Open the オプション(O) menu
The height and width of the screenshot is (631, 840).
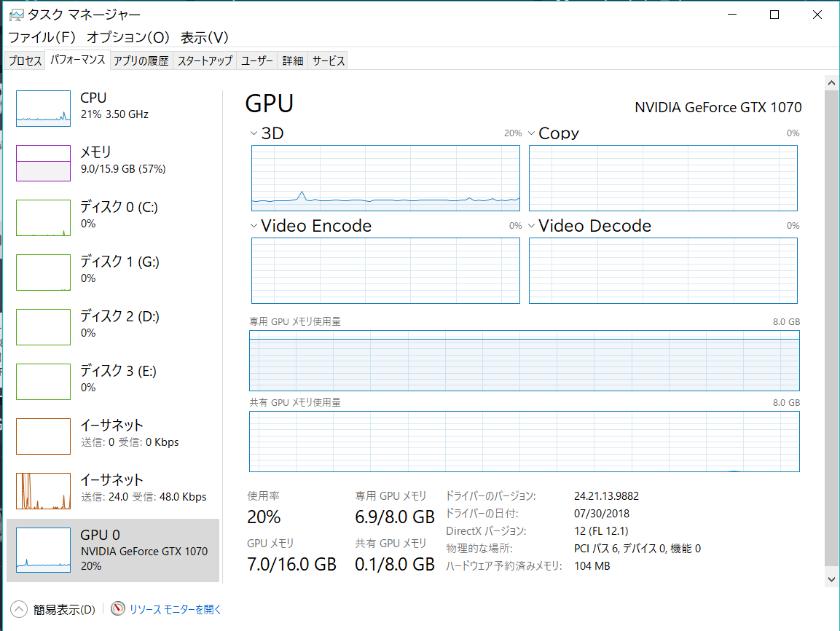pyautogui.click(x=127, y=37)
